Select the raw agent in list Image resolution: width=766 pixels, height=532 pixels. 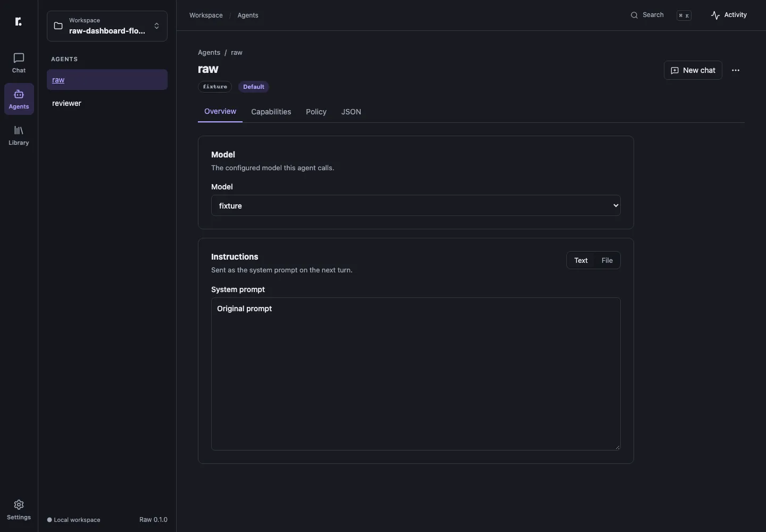[107, 80]
